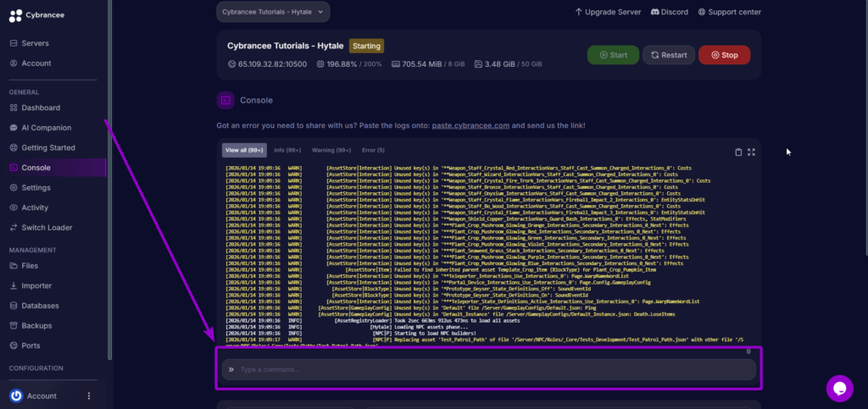Restart the Hytale server
The width and height of the screenshot is (868, 409).
tap(668, 55)
